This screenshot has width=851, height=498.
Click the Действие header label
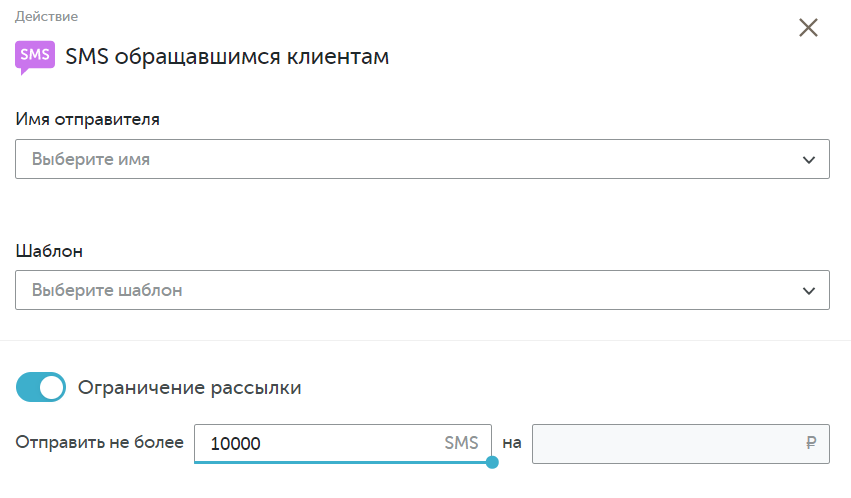click(x=47, y=17)
